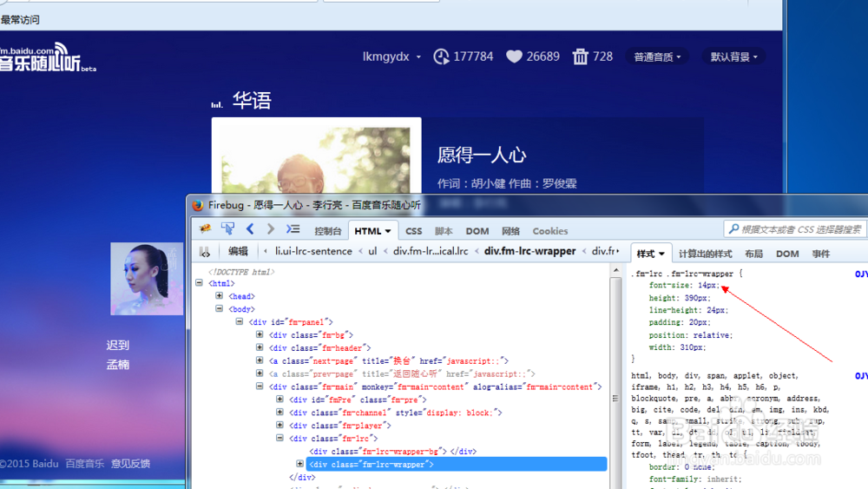Open the 事件 events side tab

[x=821, y=254]
